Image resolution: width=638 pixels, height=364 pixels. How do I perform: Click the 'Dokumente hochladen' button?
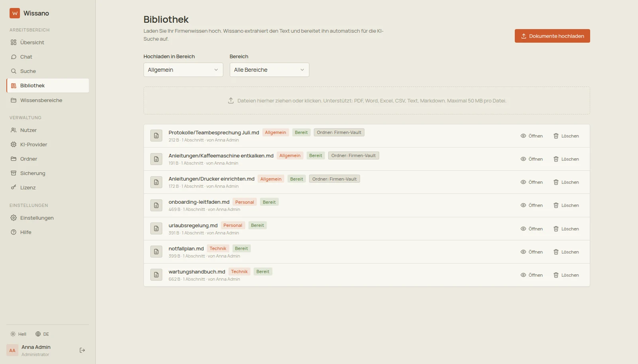click(x=552, y=36)
